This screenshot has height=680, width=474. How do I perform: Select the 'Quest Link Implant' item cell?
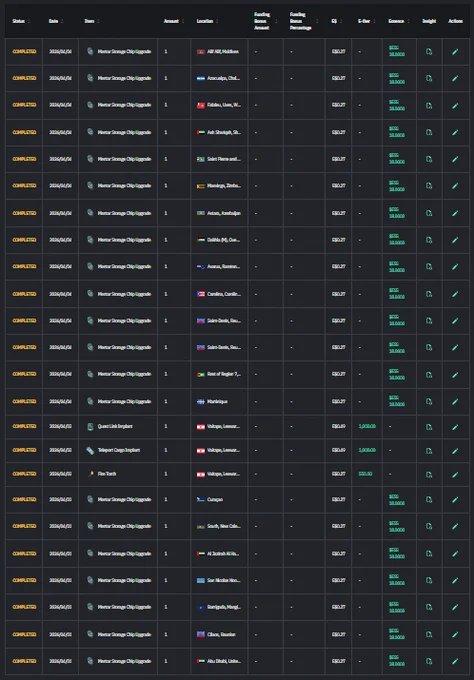tap(118, 427)
